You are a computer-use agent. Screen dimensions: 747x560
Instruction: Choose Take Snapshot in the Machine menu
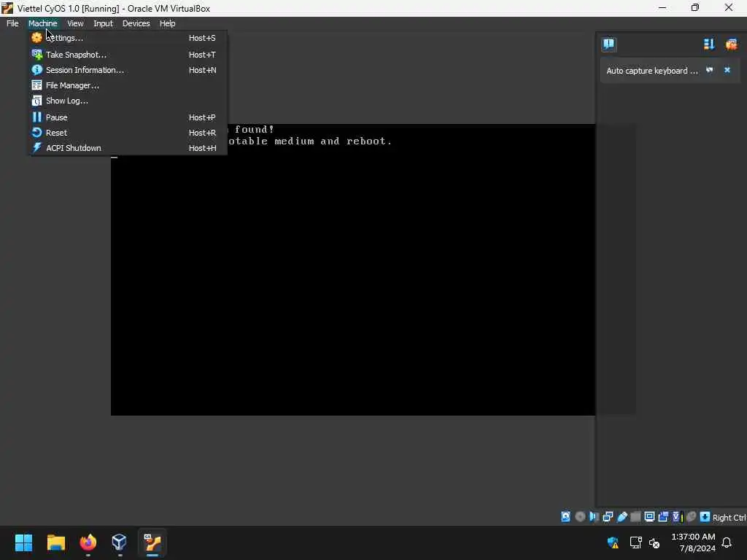tap(127, 55)
